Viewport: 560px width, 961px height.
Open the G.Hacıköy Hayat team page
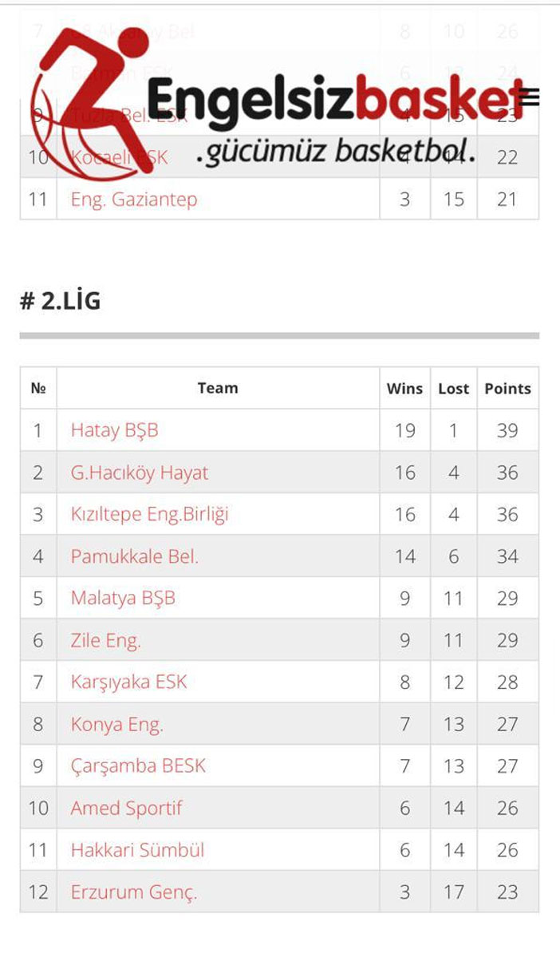pyautogui.click(x=139, y=473)
